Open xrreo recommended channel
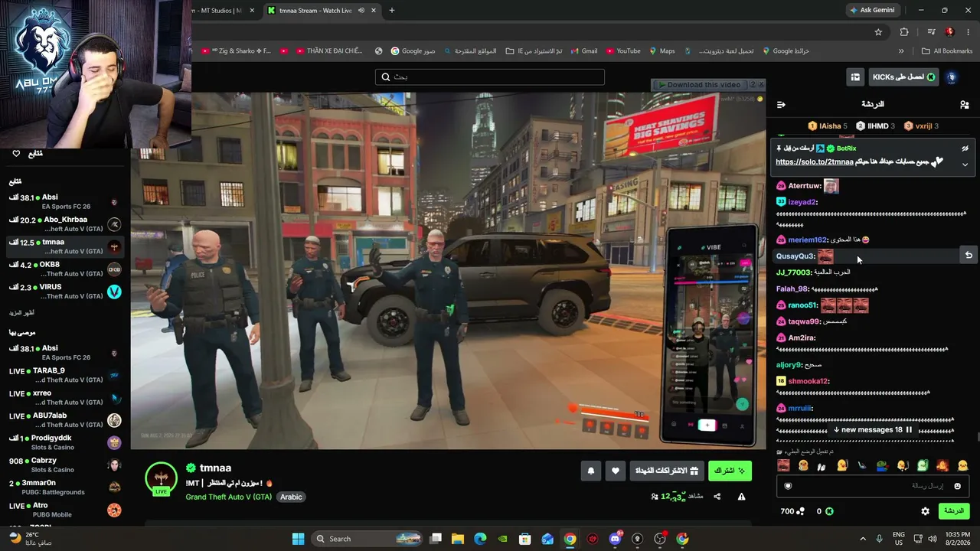 point(65,397)
